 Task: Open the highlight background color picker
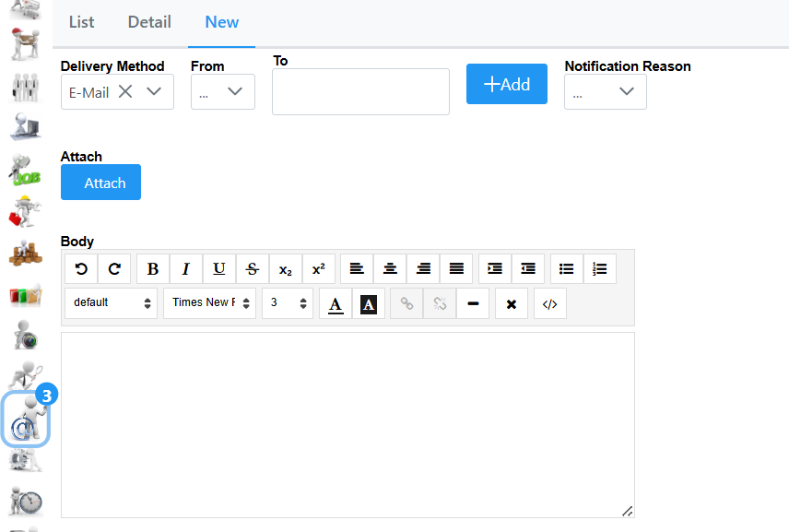[369, 303]
